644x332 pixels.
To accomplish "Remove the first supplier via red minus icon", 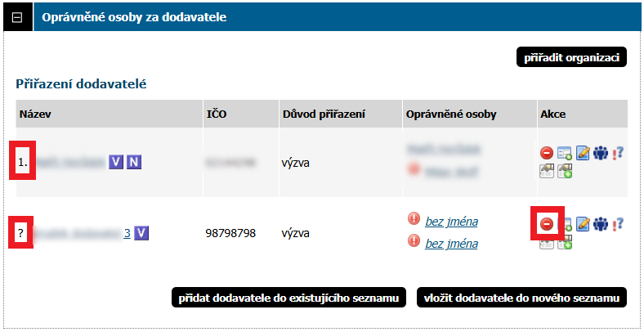I will coord(546,153).
